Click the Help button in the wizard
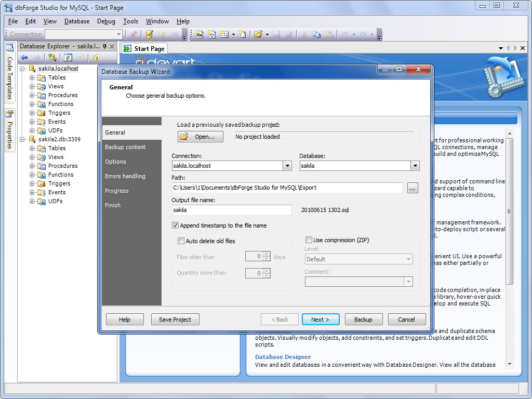 (125, 320)
